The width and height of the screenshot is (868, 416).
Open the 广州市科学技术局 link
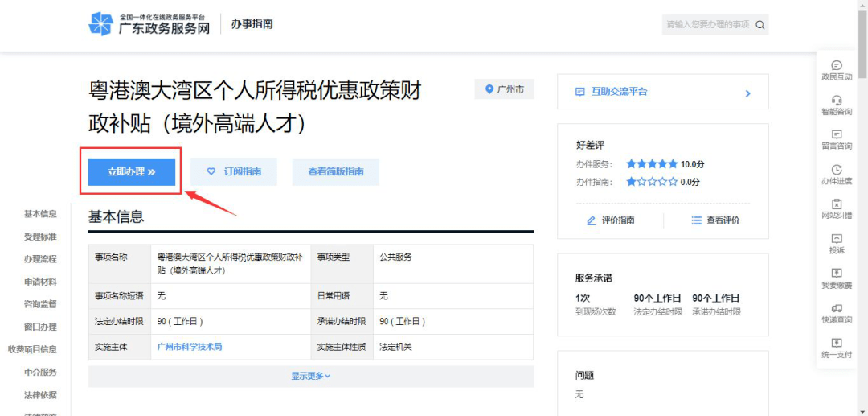pos(189,347)
